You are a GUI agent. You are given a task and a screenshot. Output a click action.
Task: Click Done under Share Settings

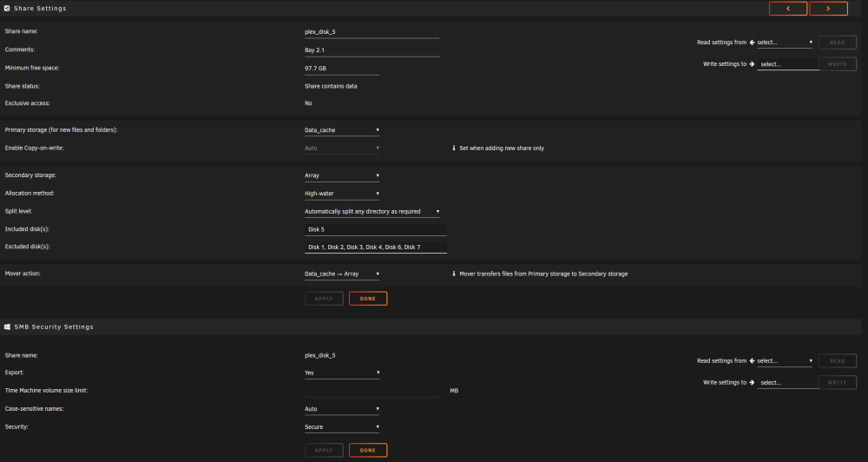coord(368,299)
